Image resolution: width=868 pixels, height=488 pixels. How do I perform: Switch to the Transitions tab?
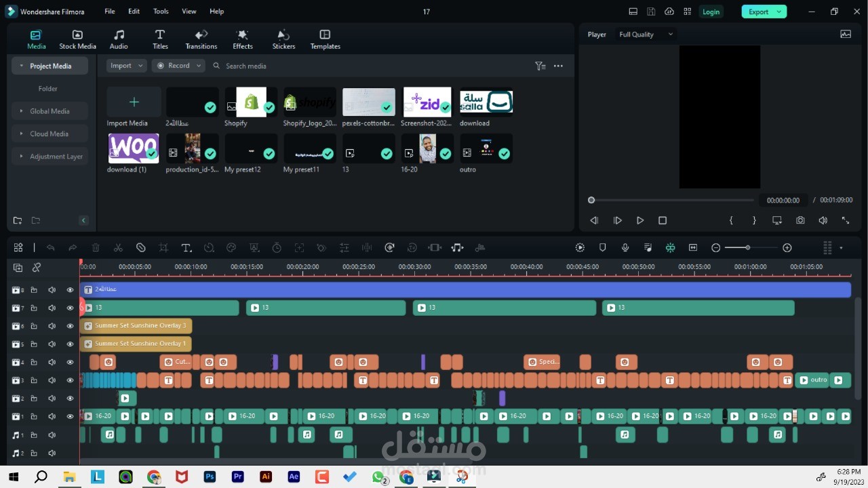[x=201, y=39]
